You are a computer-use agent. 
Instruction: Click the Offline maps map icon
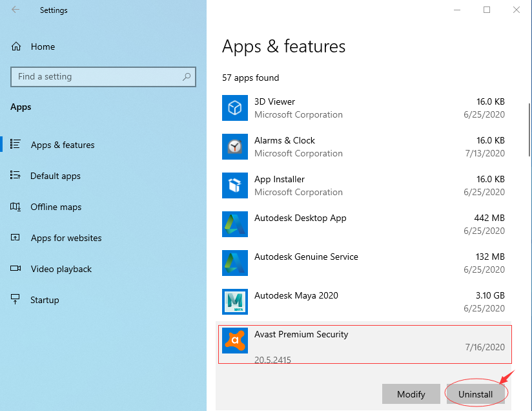tap(15, 207)
